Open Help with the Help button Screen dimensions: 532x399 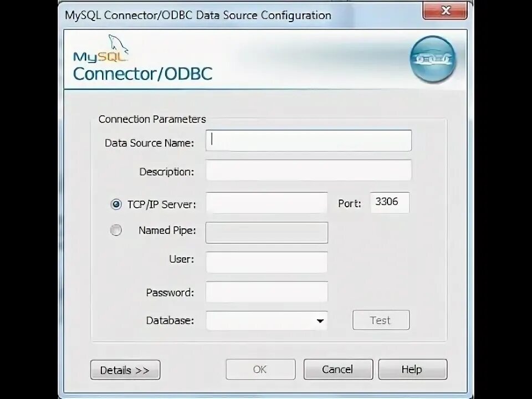pos(412,370)
